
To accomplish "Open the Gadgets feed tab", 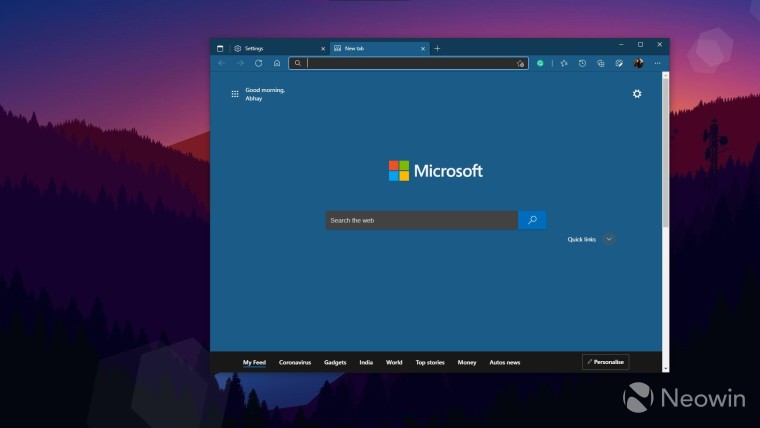I will click(335, 363).
